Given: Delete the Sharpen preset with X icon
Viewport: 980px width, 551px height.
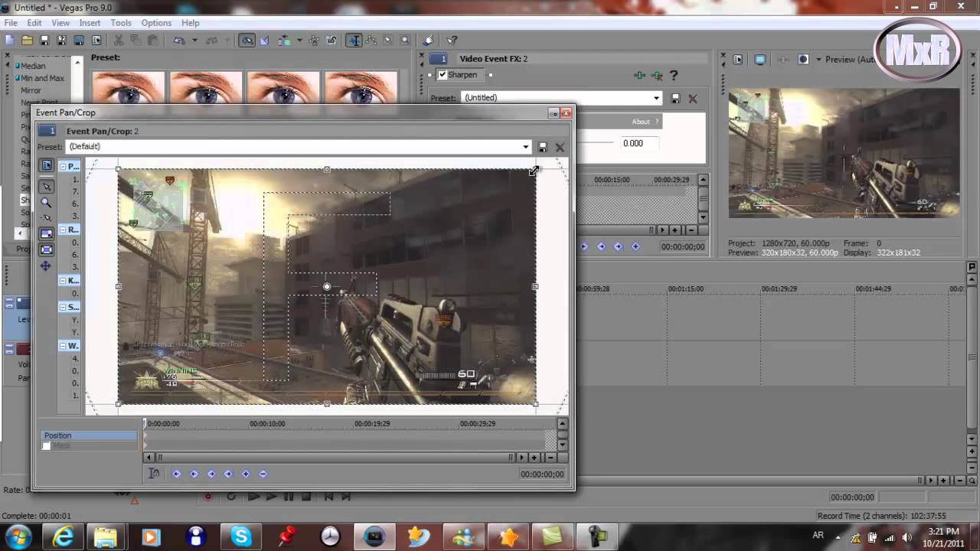Looking at the screenshot, I should click(x=693, y=98).
